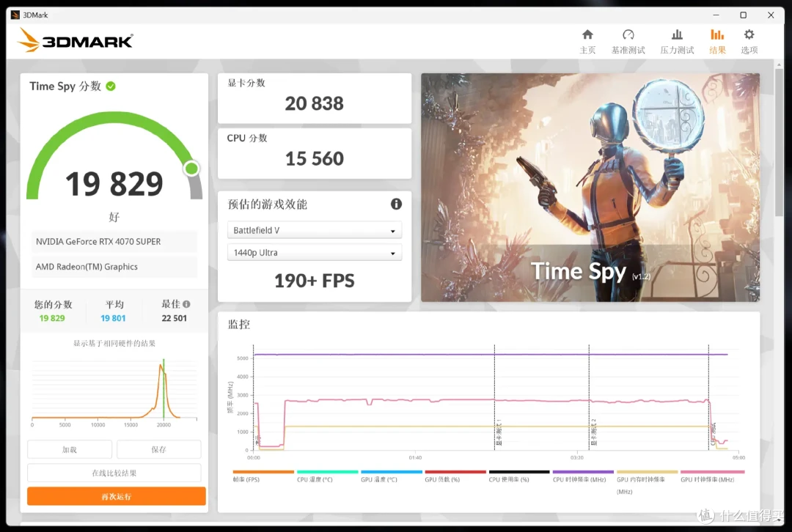This screenshot has width=792, height=532.
Task: Click the best score 22 501
Action: [174, 318]
